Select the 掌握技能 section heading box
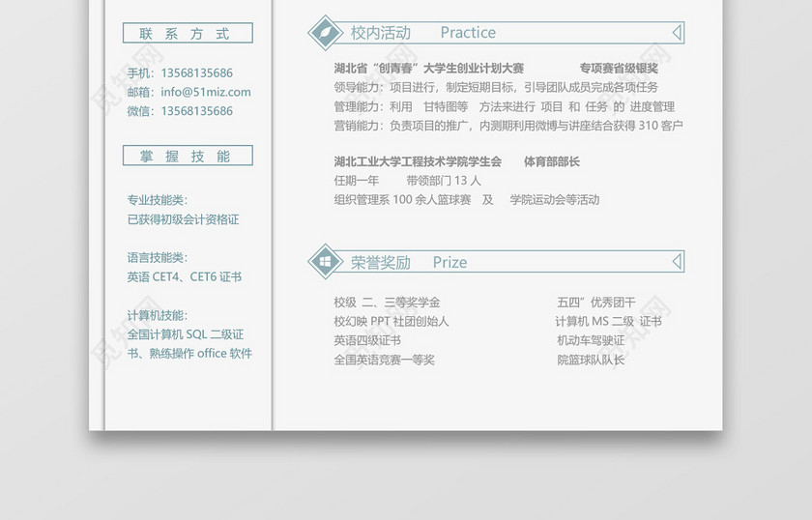The height and width of the screenshot is (520, 812). [188, 156]
